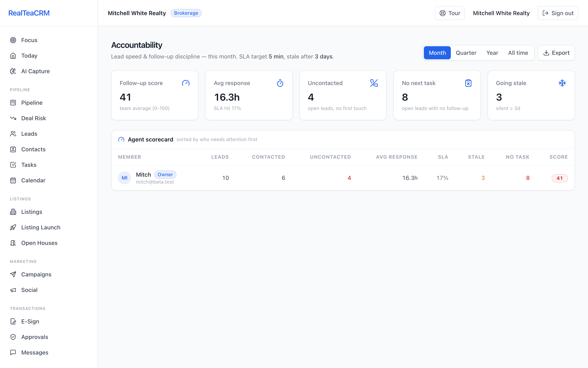This screenshot has height=368, width=588.
Task: Start the Tour
Action: [450, 13]
